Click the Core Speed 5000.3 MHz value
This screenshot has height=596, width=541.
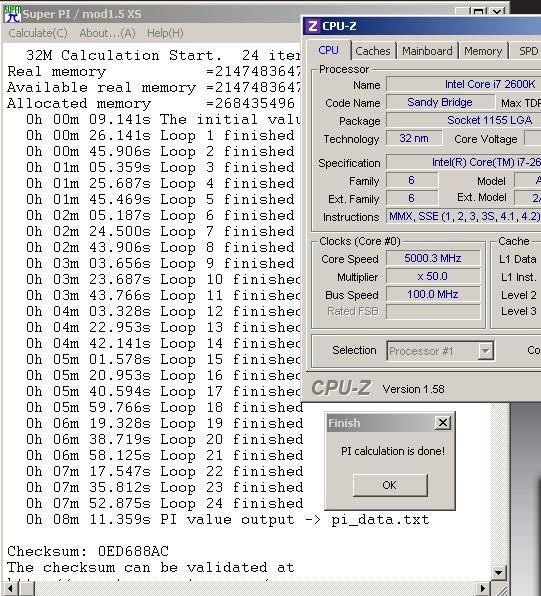pos(433,258)
